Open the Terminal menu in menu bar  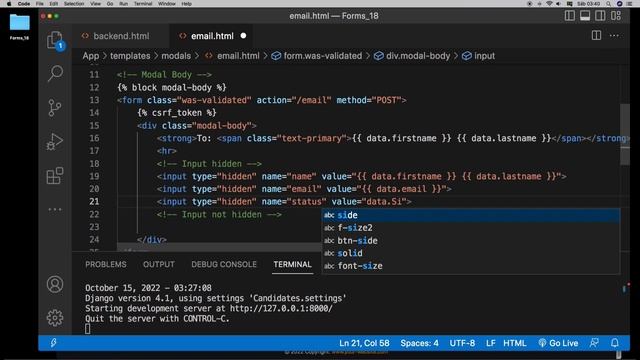pyautogui.click(x=143, y=4)
